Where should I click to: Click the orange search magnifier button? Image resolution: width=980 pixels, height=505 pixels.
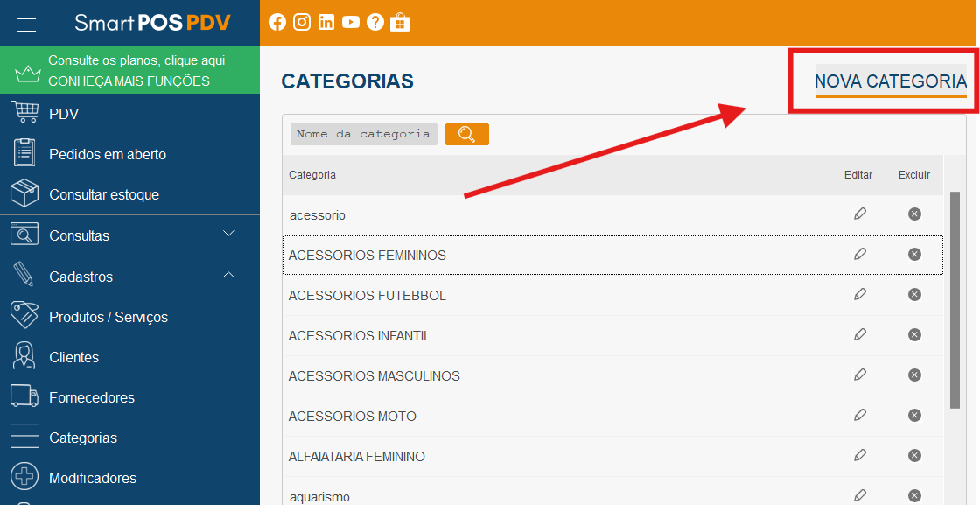pyautogui.click(x=467, y=134)
